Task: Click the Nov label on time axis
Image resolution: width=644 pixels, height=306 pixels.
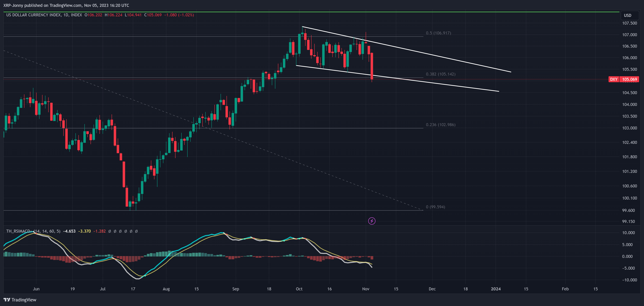Action: (x=366, y=289)
